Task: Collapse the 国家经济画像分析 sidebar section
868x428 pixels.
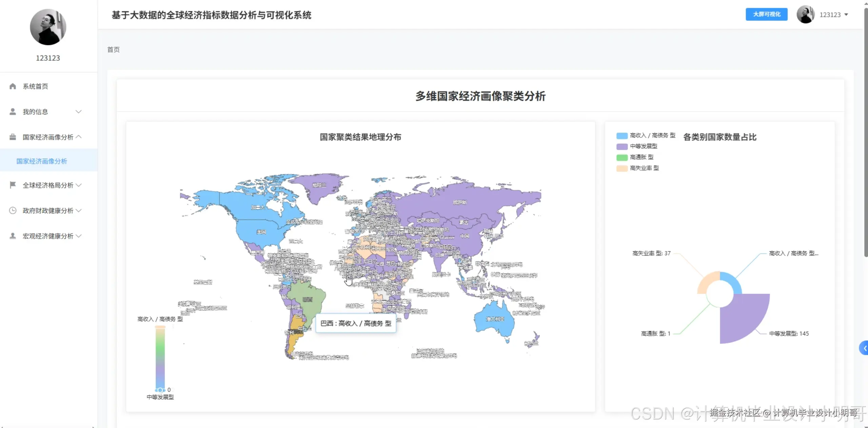Action: [47, 137]
